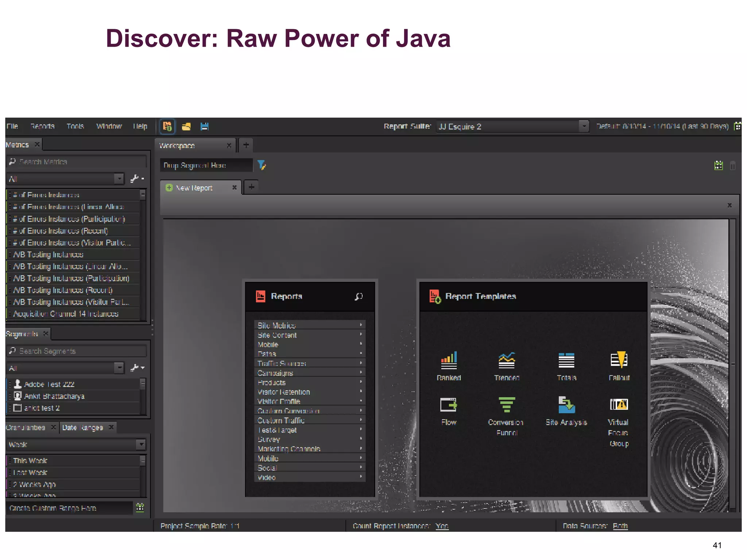Select the Flow report template
Screen dimensions: 747x560
[x=449, y=411]
